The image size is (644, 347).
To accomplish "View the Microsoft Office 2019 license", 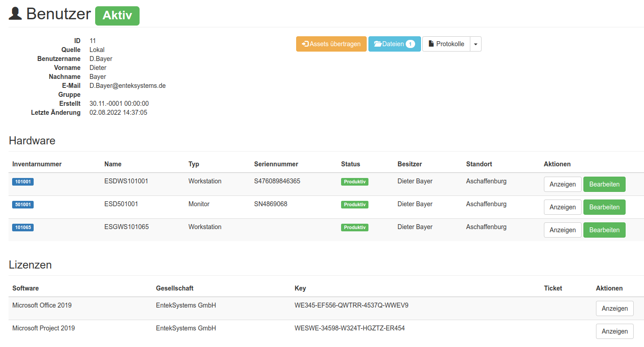I will click(x=614, y=308).
